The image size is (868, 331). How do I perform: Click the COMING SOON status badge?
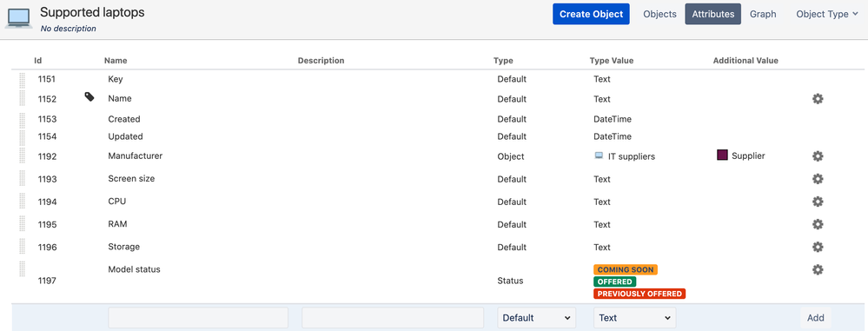point(626,269)
